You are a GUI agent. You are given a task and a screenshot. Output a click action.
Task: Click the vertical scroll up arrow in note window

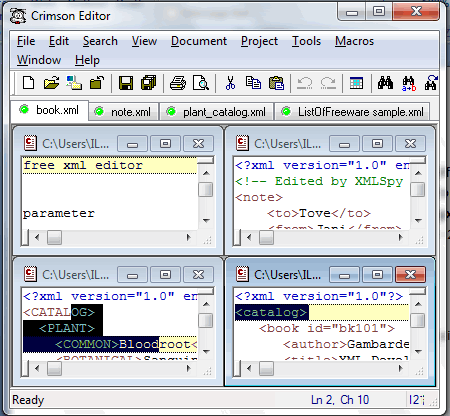[418, 173]
